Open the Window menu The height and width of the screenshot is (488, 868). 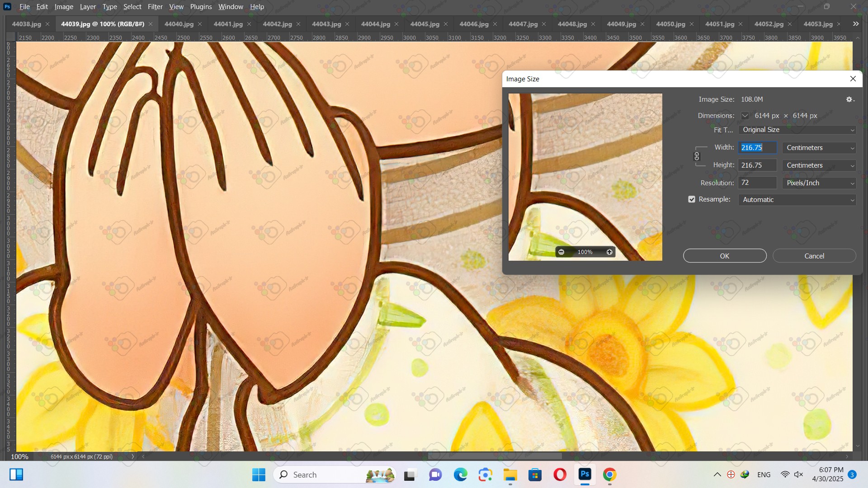231,7
